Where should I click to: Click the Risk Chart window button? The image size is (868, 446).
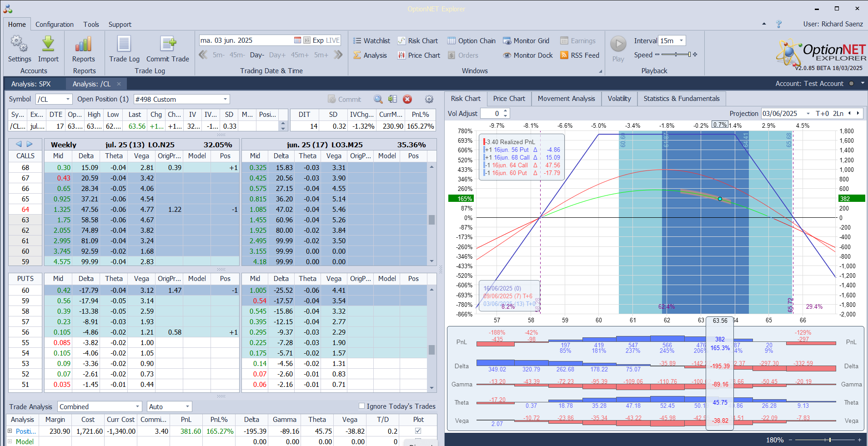pyautogui.click(x=418, y=41)
